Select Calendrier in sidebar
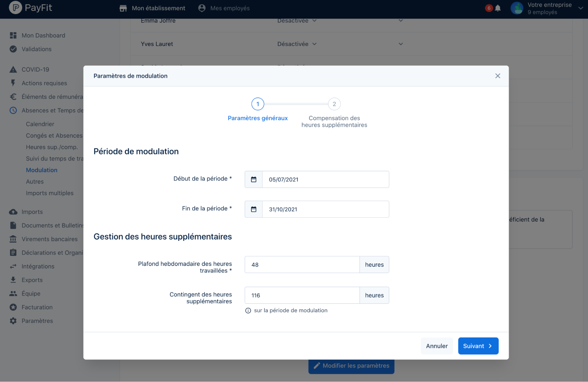The width and height of the screenshot is (588, 382). 40,124
